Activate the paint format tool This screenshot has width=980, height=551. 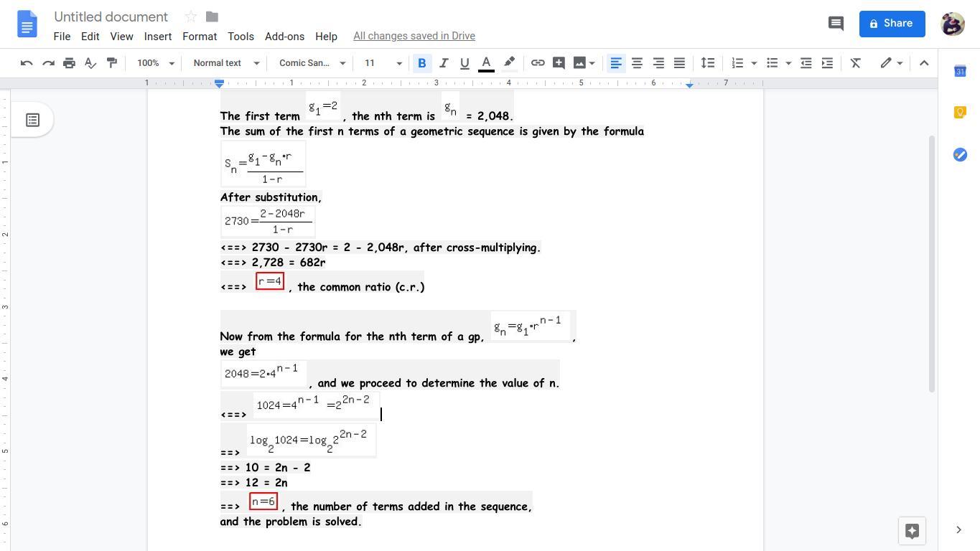coord(111,63)
